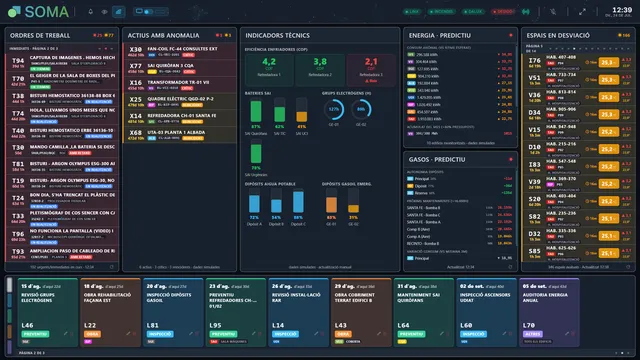This screenshot has width=640, height=360.
Task: Toggle the first green status pill
Action: click(412, 12)
